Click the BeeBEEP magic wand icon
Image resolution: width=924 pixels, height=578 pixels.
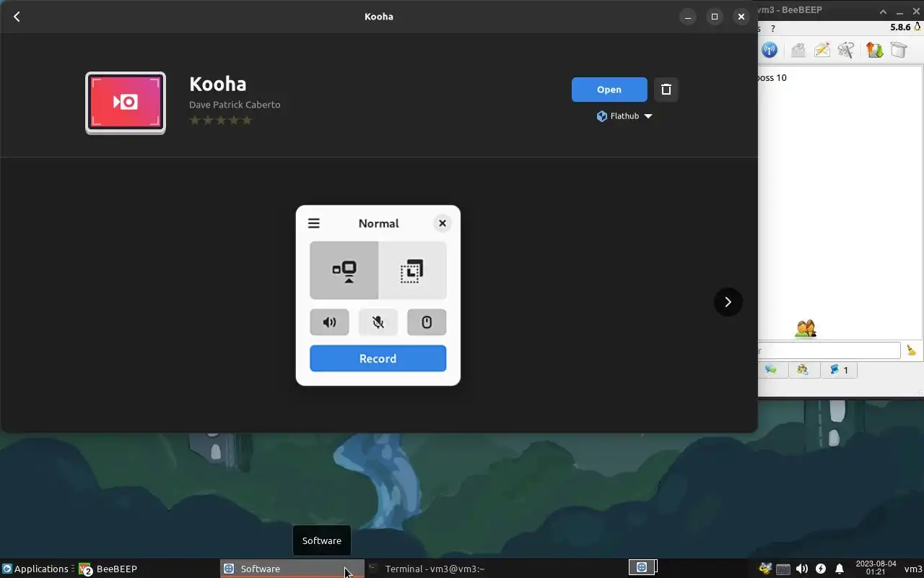pos(846,50)
